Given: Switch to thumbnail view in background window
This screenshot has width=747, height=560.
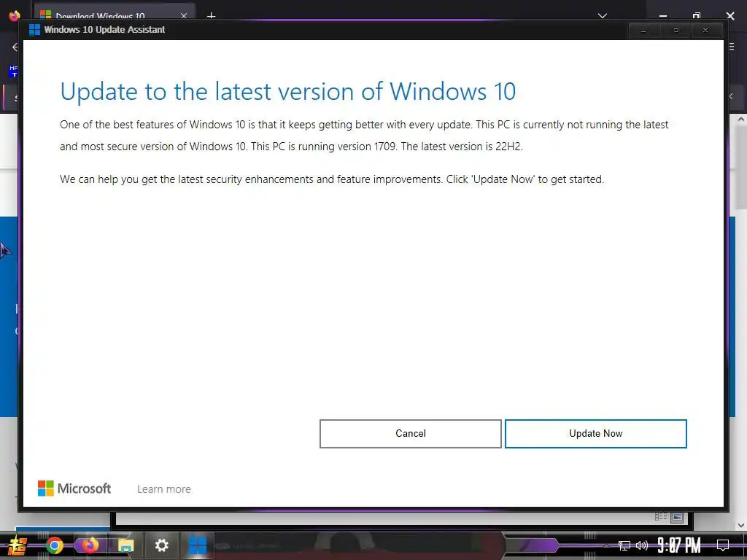Looking at the screenshot, I should [x=677, y=517].
